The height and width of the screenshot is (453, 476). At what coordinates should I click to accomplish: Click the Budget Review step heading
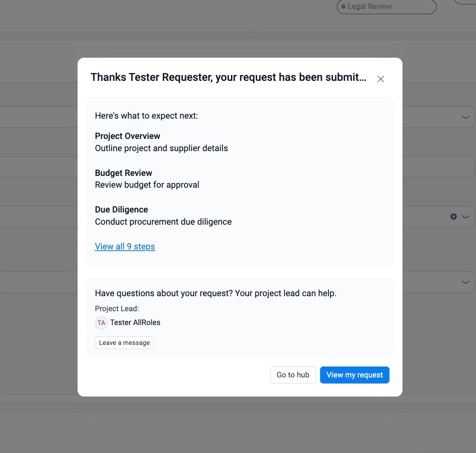(x=123, y=173)
